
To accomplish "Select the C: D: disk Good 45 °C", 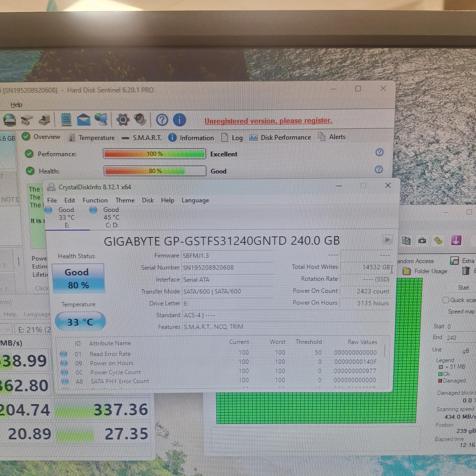I will point(111,217).
